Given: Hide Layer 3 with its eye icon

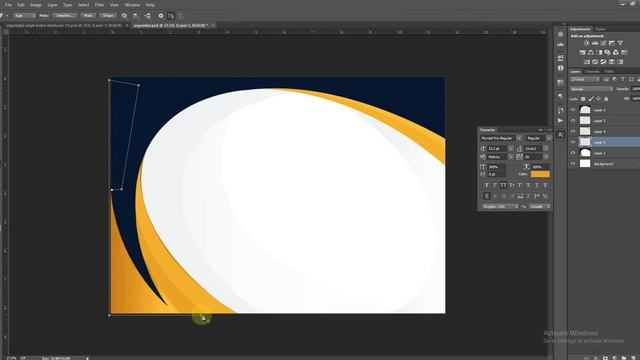Looking at the screenshot, I should tap(573, 121).
